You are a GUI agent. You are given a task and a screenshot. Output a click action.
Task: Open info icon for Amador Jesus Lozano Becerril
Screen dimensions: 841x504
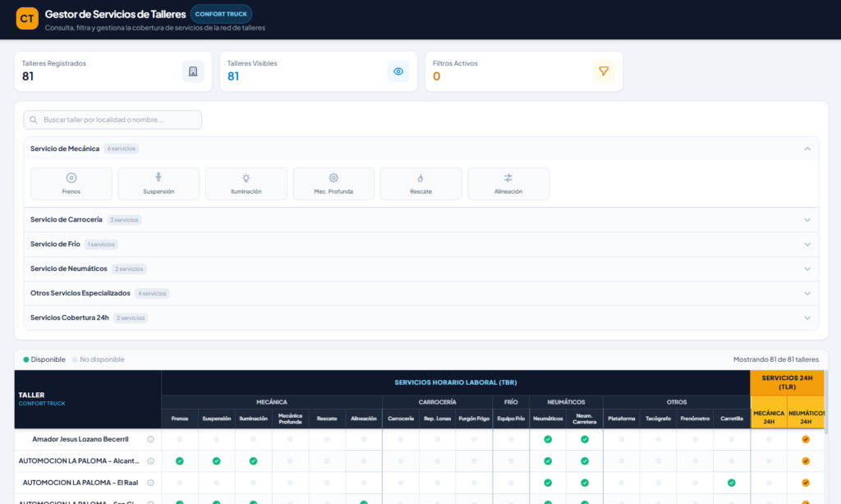pyautogui.click(x=151, y=439)
